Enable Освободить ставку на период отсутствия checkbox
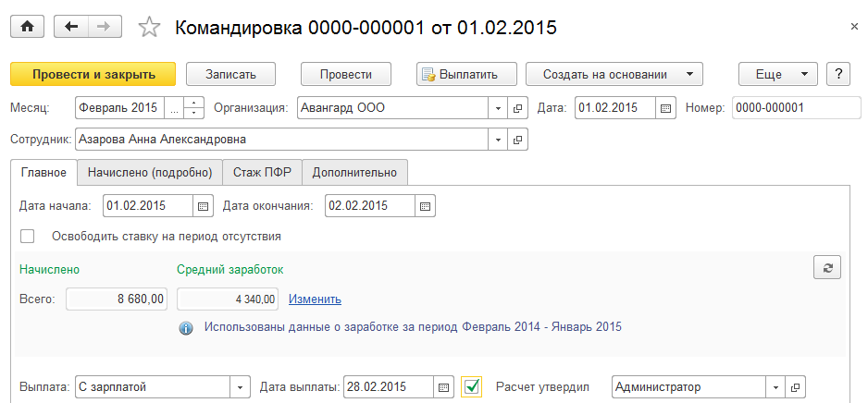This screenshot has height=403, width=868. 28,237
